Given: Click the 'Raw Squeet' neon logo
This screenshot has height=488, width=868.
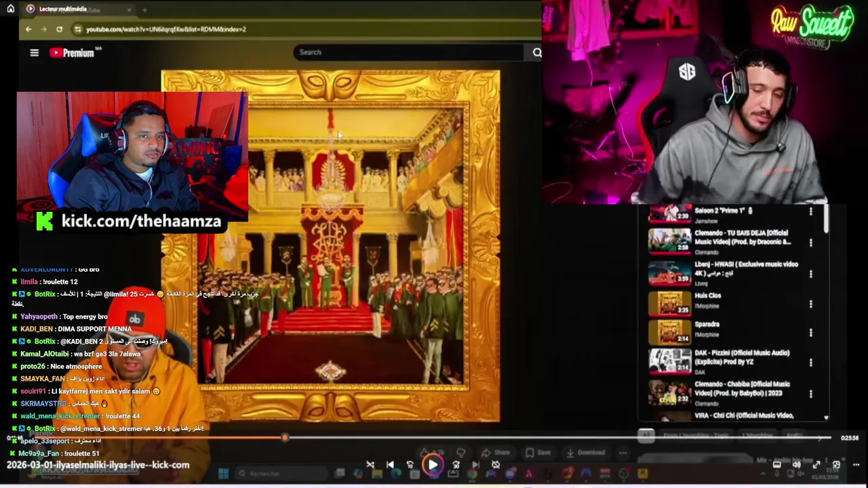Looking at the screenshot, I should [x=812, y=26].
